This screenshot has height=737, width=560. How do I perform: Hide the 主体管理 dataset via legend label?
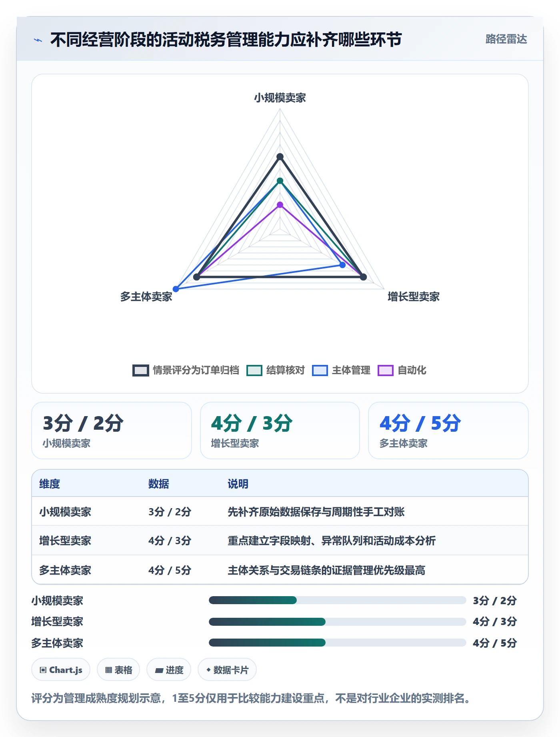coord(351,371)
